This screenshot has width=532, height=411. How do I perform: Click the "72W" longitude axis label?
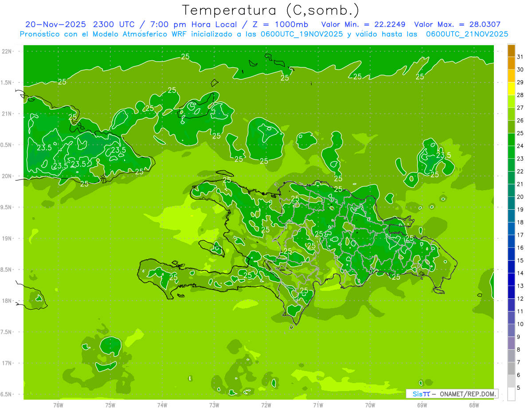[x=266, y=405]
